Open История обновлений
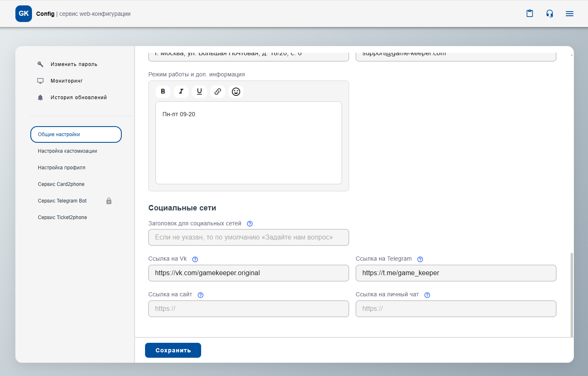The width and height of the screenshot is (588, 376). [x=79, y=98]
